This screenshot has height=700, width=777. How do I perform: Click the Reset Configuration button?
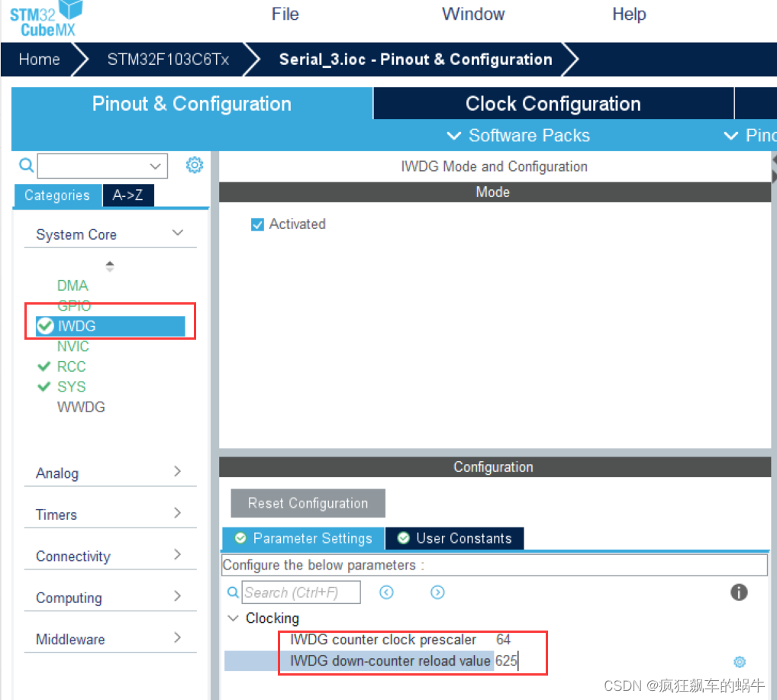pyautogui.click(x=308, y=503)
